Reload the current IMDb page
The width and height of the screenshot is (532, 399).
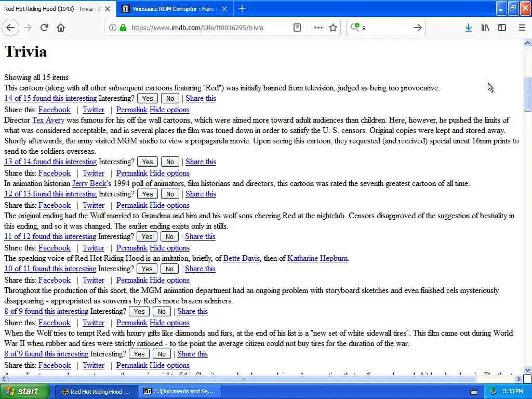coord(44,28)
